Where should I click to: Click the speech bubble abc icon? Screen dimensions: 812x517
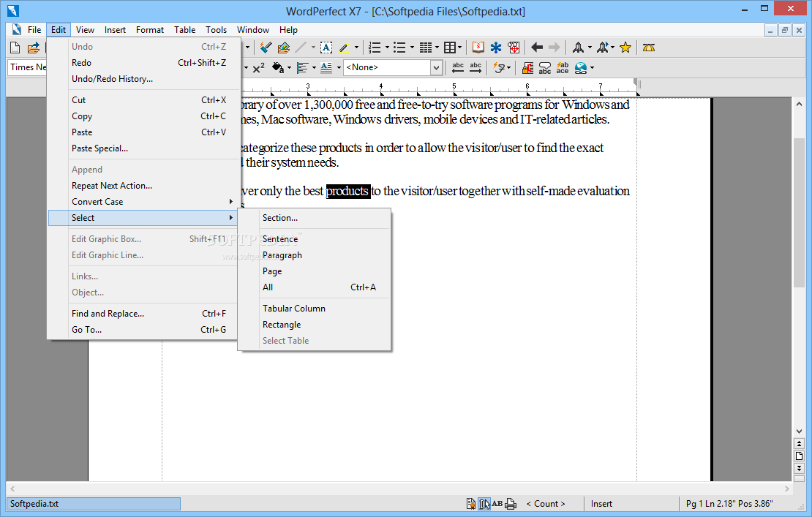pyautogui.click(x=545, y=68)
